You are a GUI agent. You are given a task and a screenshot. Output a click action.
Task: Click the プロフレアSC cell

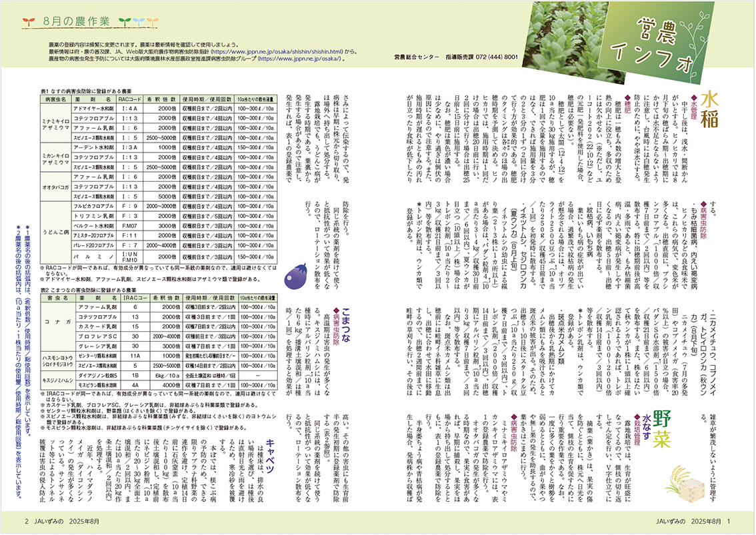(97, 336)
